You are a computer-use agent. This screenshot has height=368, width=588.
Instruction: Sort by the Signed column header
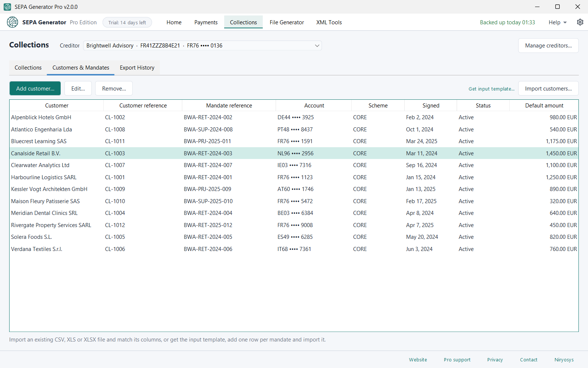431,106
